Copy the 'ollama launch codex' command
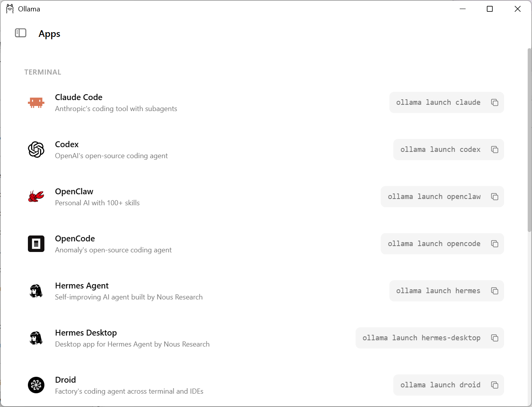Viewport: 532px width, 407px height. click(495, 150)
